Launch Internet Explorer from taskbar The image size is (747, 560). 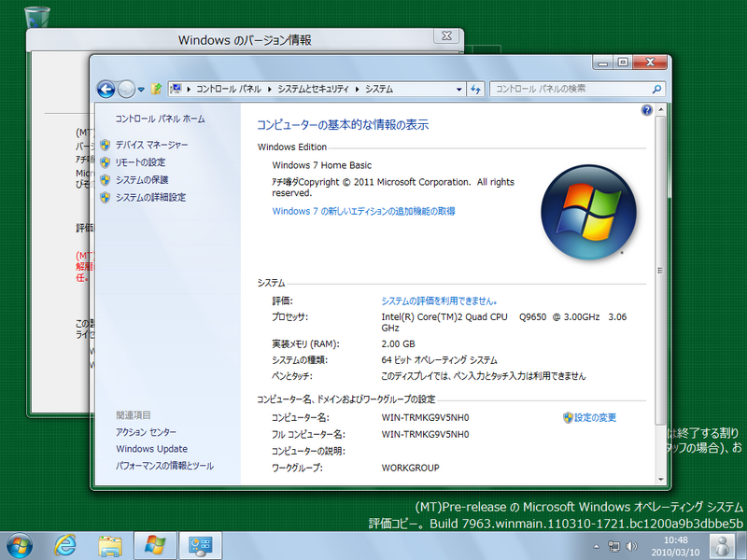(65, 546)
